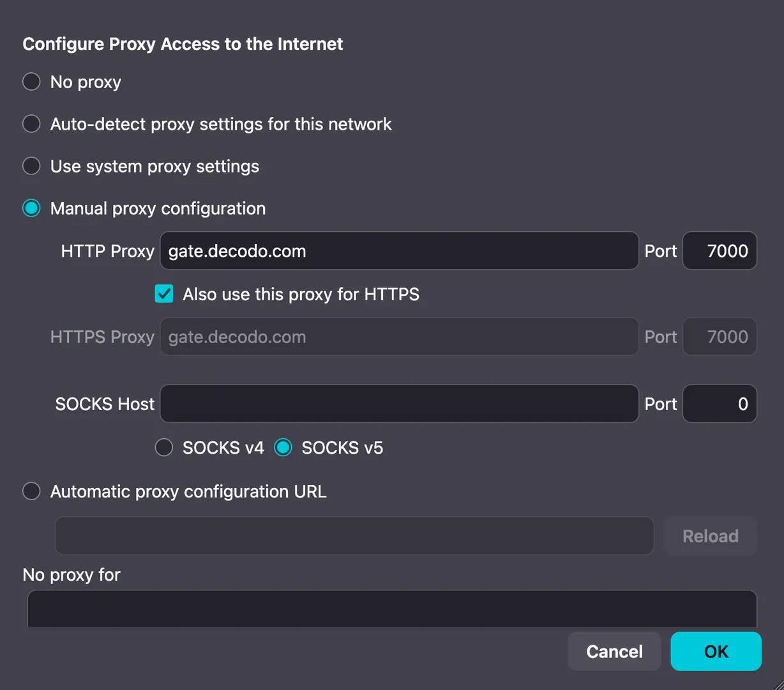Focus the SOCKS Host input field
Screen dimensions: 784x690
(399, 404)
